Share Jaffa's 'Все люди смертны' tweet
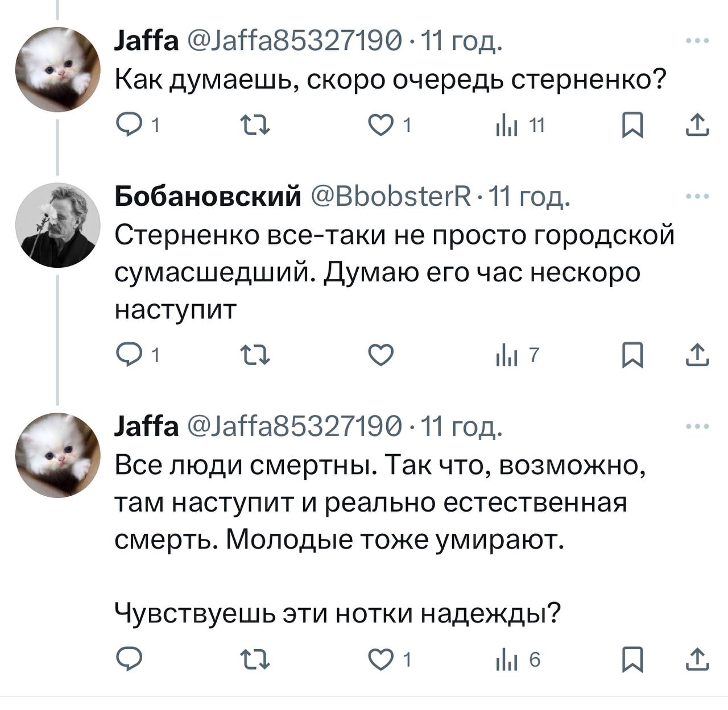The height and width of the screenshot is (710, 728). click(x=697, y=659)
